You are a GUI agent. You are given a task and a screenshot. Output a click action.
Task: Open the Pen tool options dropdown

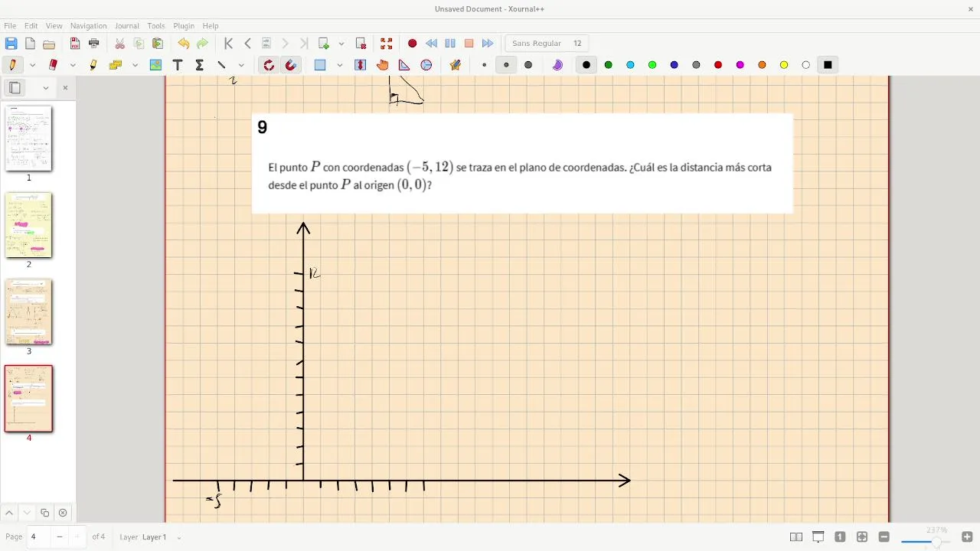pyautogui.click(x=32, y=65)
